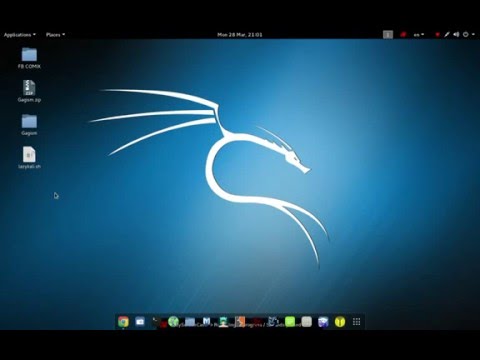480x360 pixels.
Task: Select the lazykali.sh script file
Action: point(29,158)
